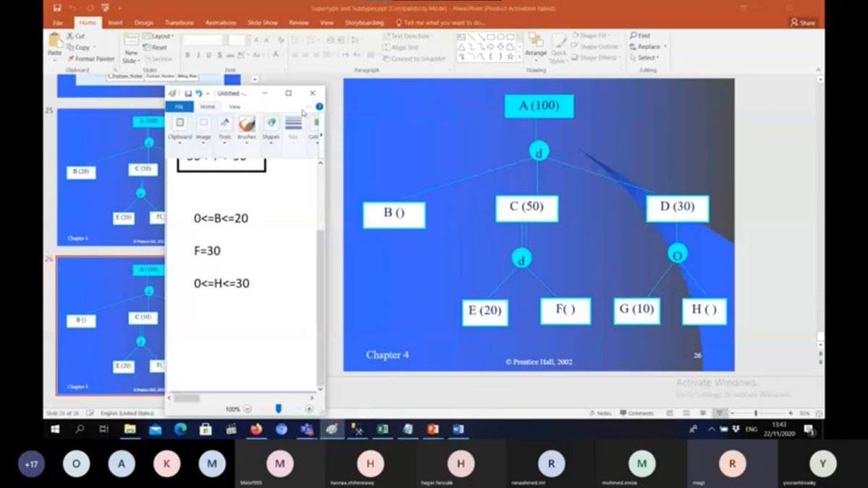Click the A (100) box on slide
The width and height of the screenshot is (868, 488).
coord(539,106)
